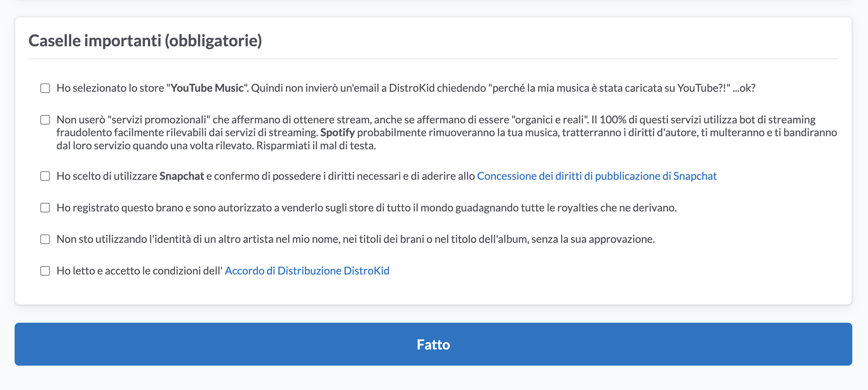Open the Accordo di Distribuzione DistroKid link
The image size is (868, 390).
307,271
